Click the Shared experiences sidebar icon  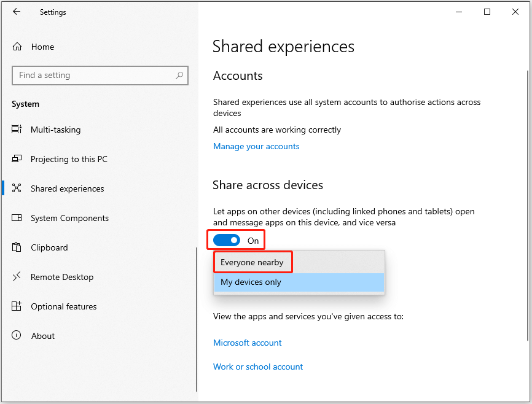tap(17, 188)
